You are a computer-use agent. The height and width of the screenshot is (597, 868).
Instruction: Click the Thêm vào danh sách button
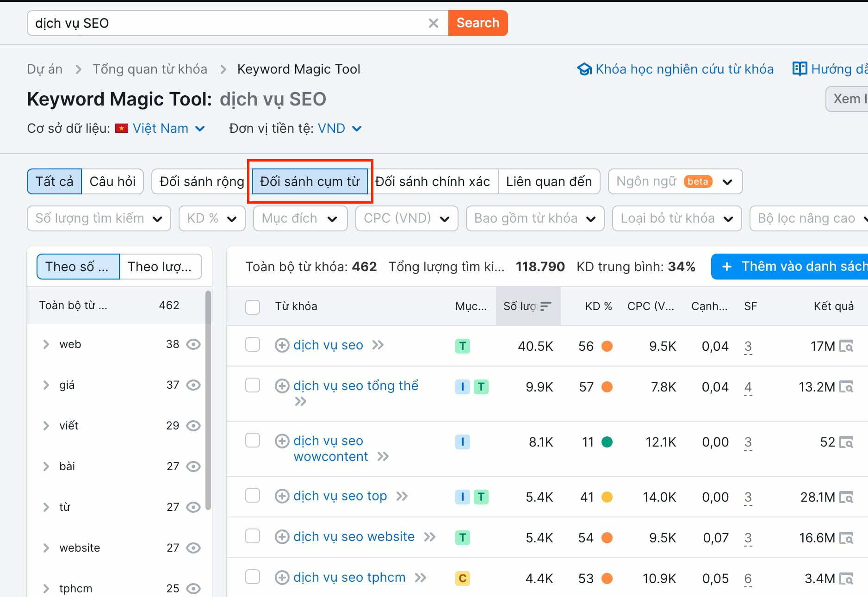[789, 267]
